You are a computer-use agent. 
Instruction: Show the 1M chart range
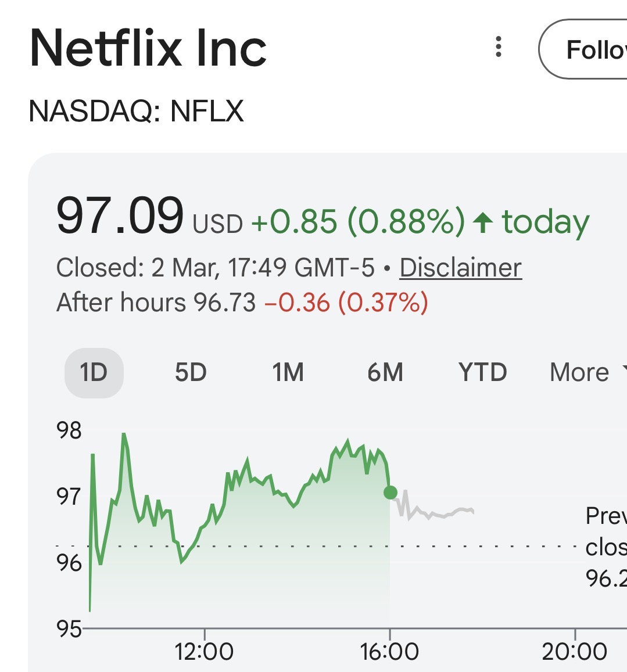(288, 372)
